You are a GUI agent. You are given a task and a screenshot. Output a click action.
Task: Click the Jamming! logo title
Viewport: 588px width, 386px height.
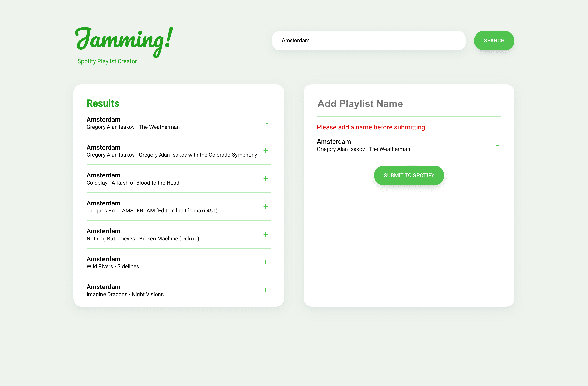click(x=124, y=42)
